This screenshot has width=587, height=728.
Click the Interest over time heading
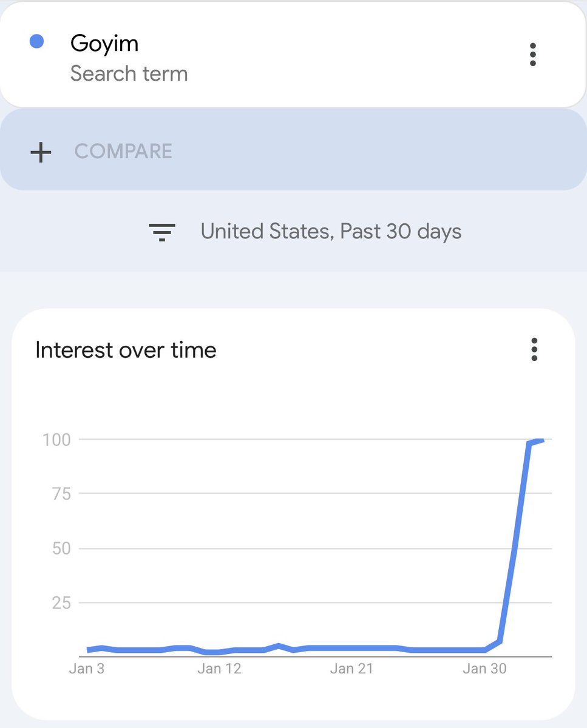pos(126,350)
